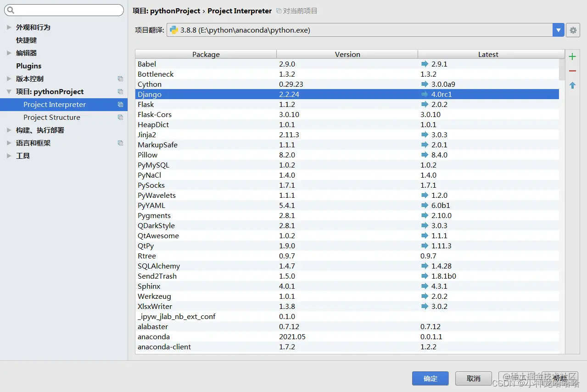Select the Rtree package row
The height and width of the screenshot is (392, 587).
point(347,256)
